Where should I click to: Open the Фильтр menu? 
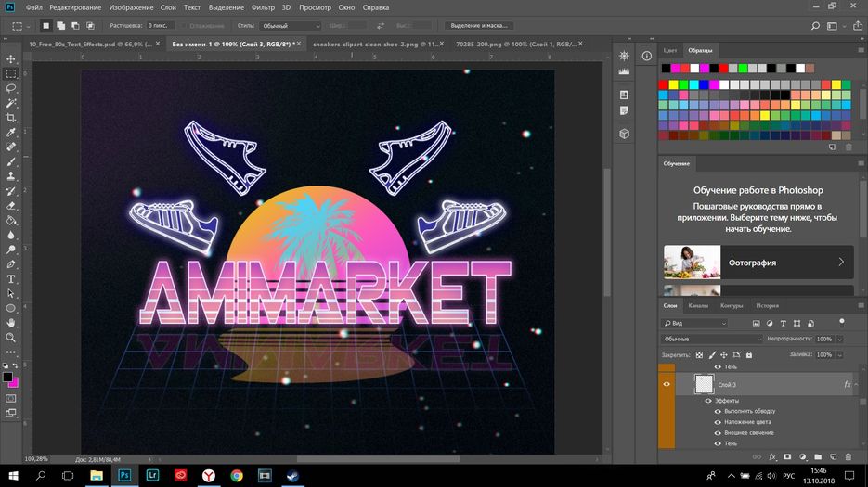pos(263,7)
